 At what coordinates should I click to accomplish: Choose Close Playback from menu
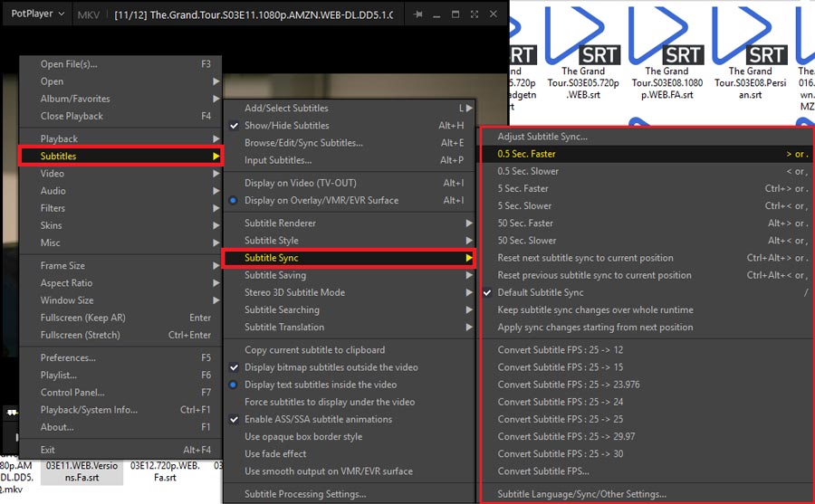[x=120, y=116]
